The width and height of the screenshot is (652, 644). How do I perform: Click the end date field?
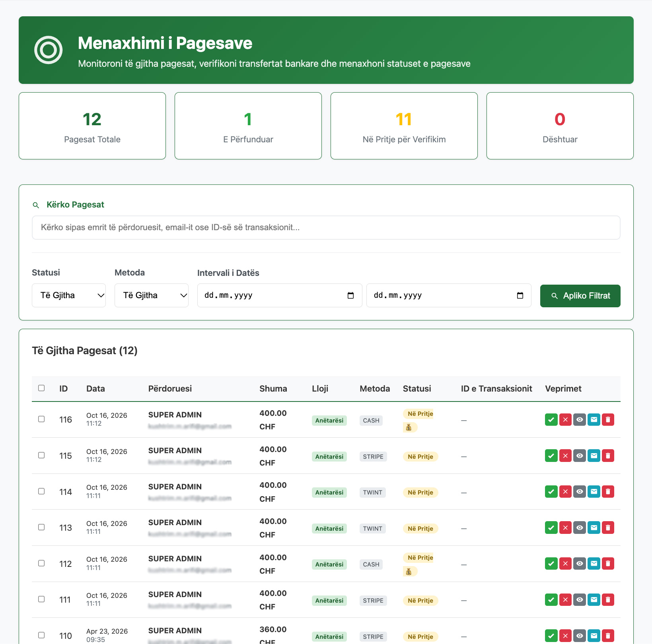coord(449,295)
